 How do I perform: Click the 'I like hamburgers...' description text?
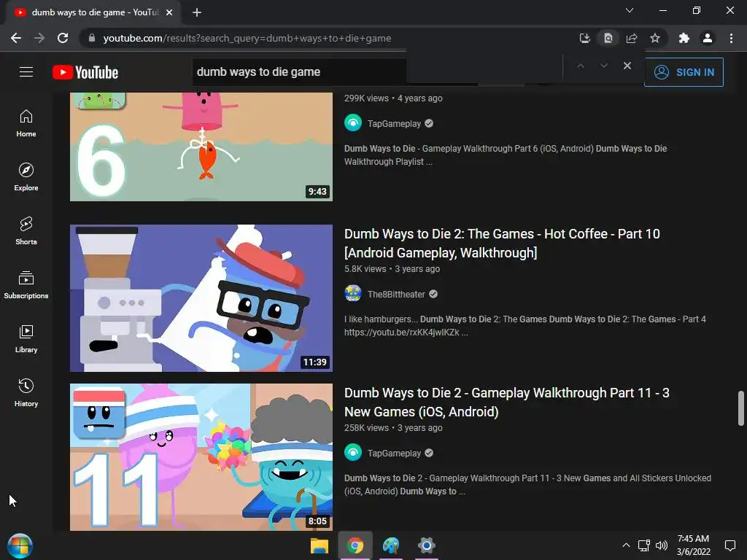click(x=525, y=326)
